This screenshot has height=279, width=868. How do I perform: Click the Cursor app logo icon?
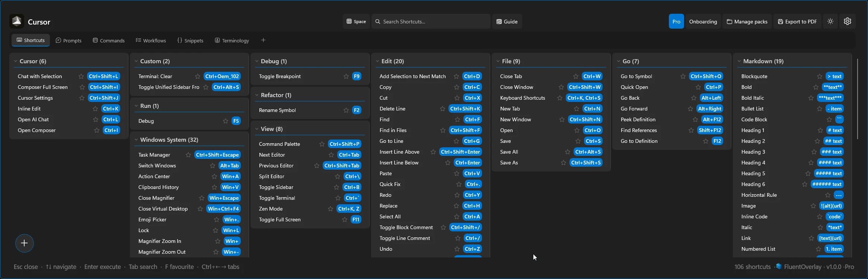pos(17,22)
